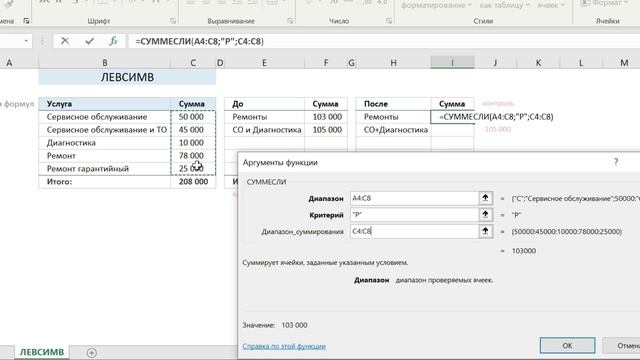Click the СО+Диагностика cell
This screenshot has height=360, width=640.
pos(393,130)
